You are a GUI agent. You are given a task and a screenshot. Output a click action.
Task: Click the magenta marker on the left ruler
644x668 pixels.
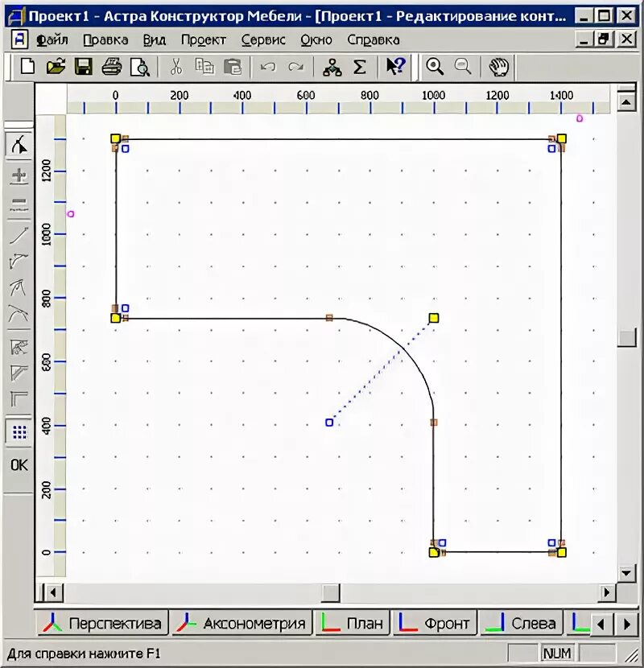(x=71, y=214)
